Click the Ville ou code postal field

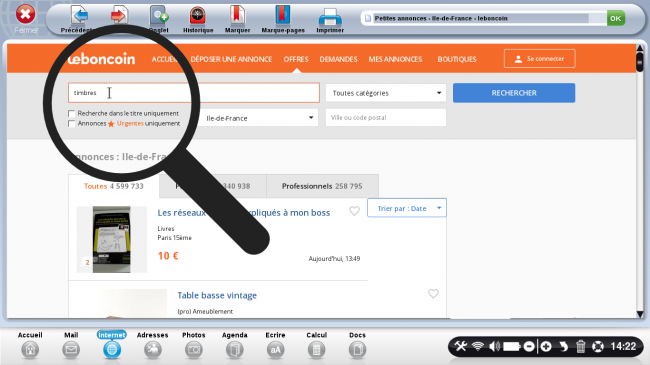click(386, 117)
